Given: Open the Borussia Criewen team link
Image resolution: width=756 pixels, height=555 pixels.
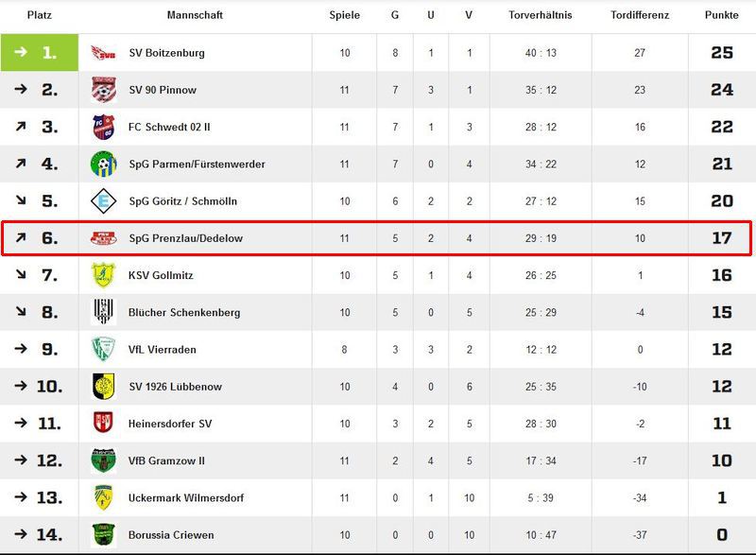Looking at the screenshot, I should [171, 535].
